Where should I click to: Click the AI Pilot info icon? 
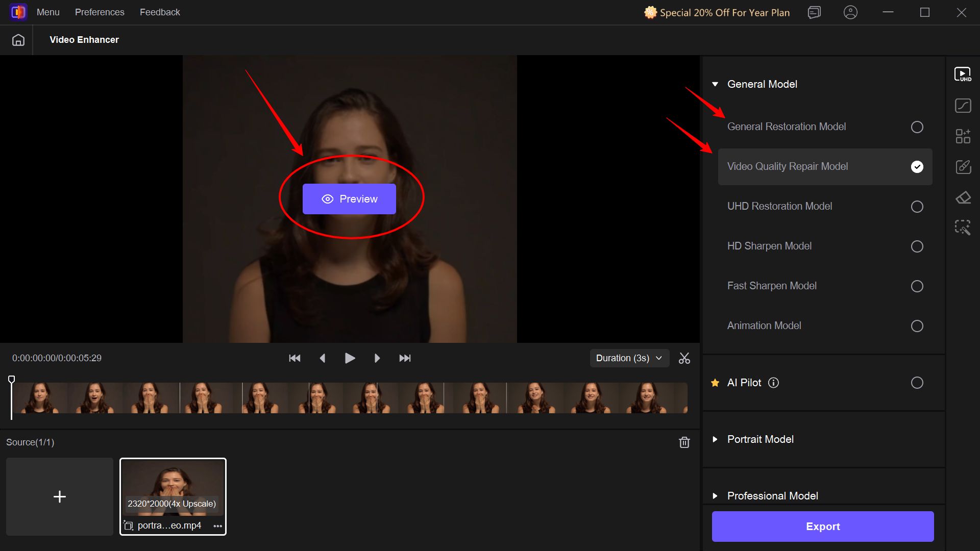point(774,383)
